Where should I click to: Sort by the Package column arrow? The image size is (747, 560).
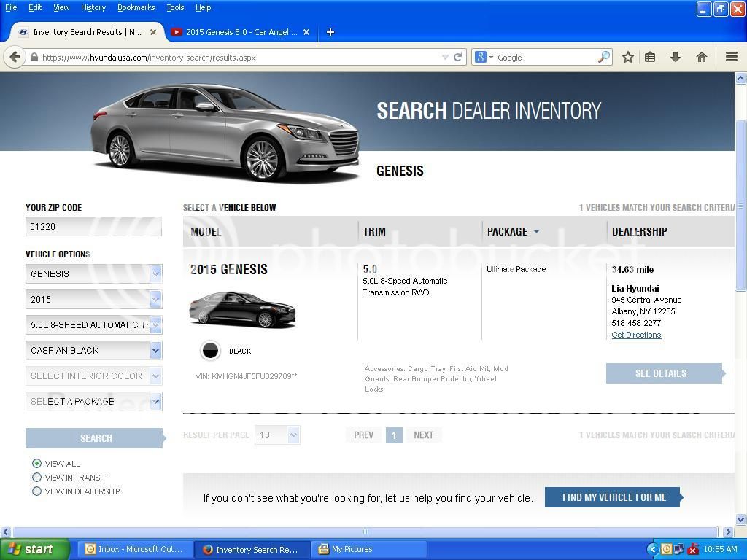tap(536, 231)
